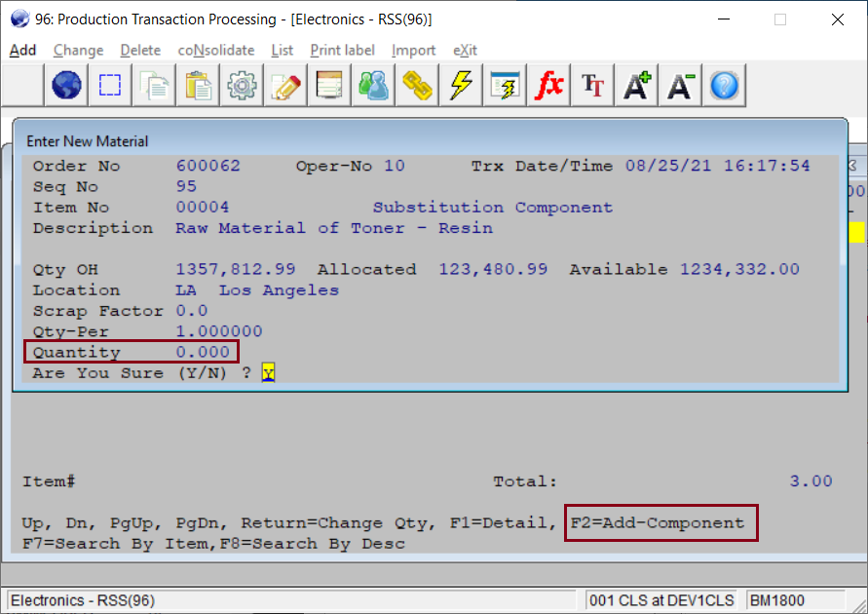
Task: Minimize the Production Transaction Processing window
Action: coord(724,19)
